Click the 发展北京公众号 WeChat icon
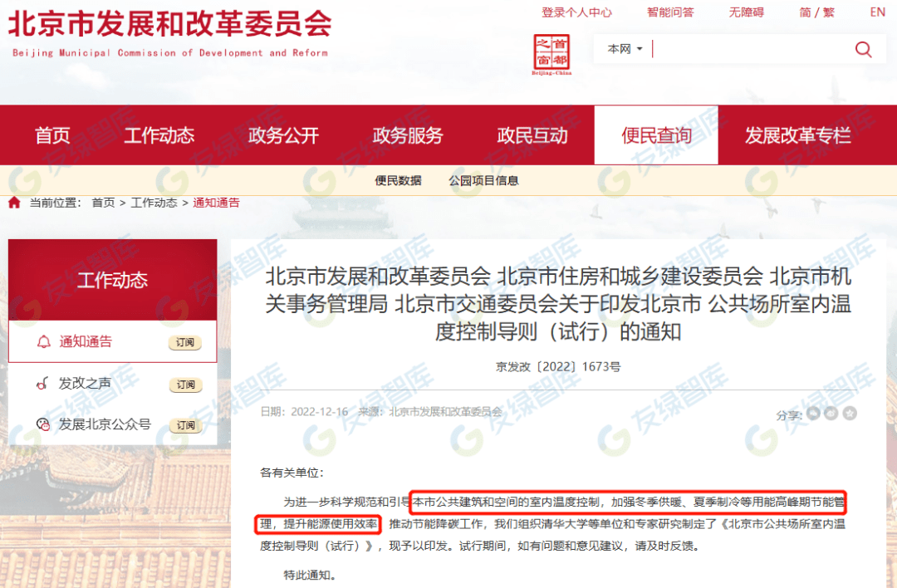 coord(43,424)
